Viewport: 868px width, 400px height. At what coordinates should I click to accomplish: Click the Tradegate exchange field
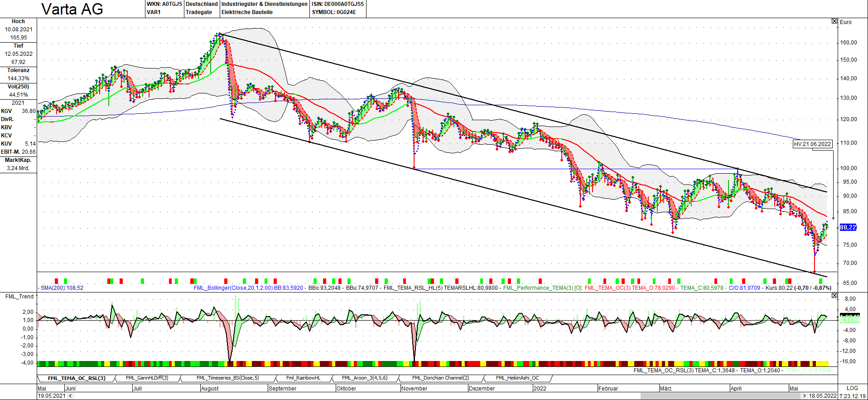(199, 12)
